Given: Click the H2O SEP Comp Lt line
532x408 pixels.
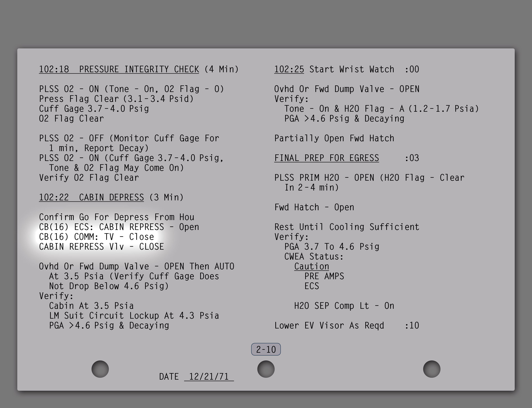Looking at the screenshot, I should click(344, 306).
